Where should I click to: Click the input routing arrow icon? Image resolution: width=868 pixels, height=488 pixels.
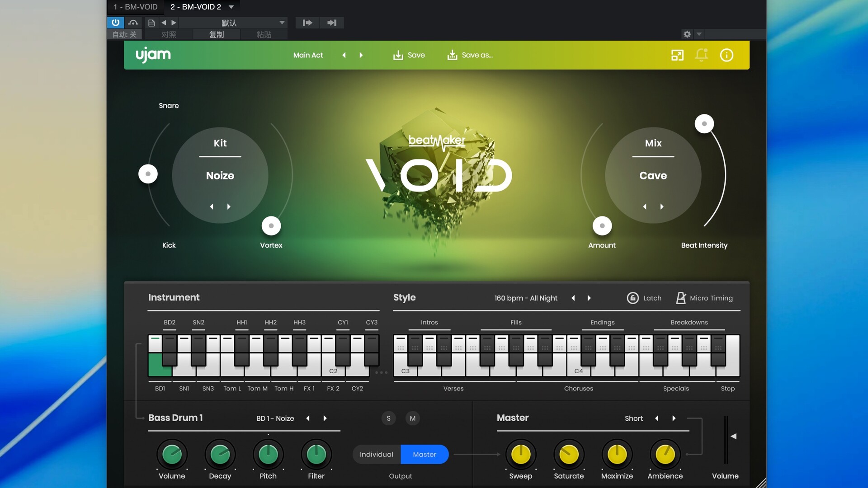pyautogui.click(x=307, y=23)
